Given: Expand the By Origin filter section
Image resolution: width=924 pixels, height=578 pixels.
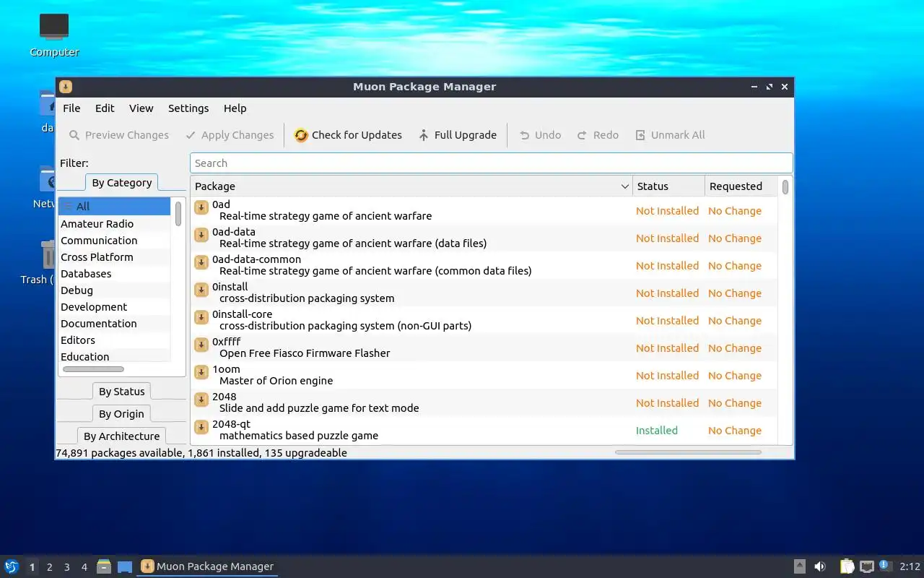Looking at the screenshot, I should pos(121,414).
